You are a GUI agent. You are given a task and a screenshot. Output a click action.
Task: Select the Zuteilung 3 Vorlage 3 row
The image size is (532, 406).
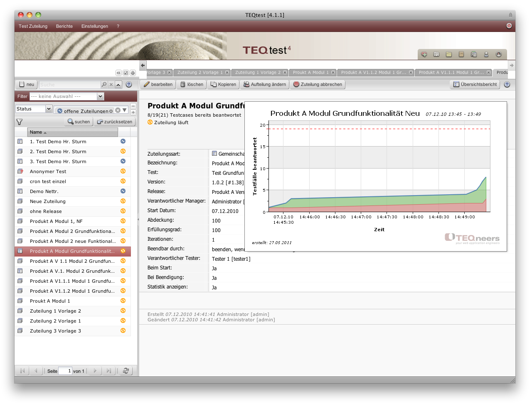click(x=73, y=331)
